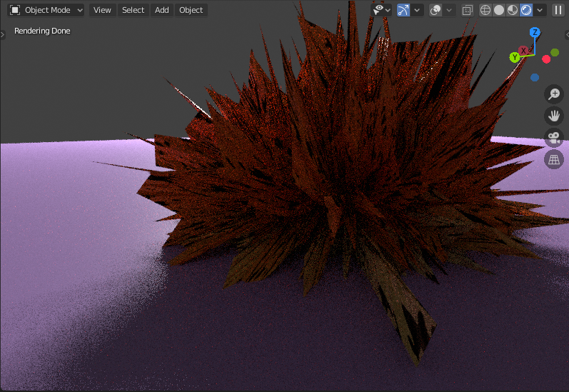Click the Z axis on navigation gizmo
Screen dimensions: 569x392
click(535, 32)
